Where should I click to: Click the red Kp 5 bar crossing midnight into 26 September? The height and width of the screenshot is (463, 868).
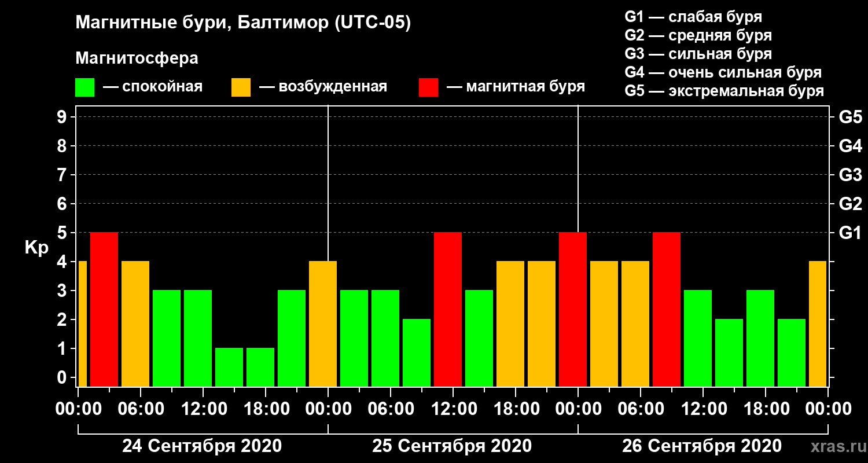point(573,309)
